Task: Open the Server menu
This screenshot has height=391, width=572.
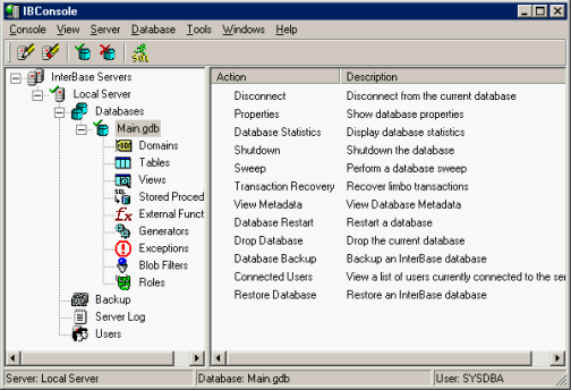Action: pyautogui.click(x=105, y=30)
